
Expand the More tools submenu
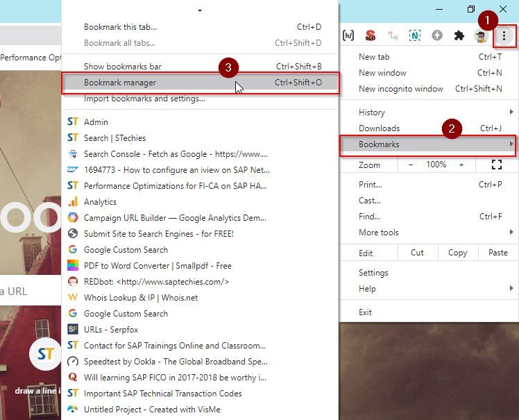tap(429, 233)
